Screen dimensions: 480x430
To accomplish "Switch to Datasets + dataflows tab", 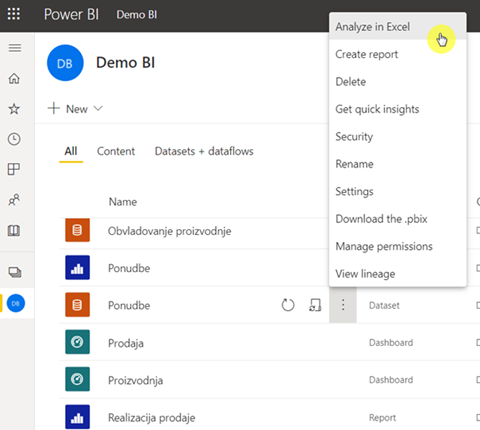I will pyautogui.click(x=204, y=151).
